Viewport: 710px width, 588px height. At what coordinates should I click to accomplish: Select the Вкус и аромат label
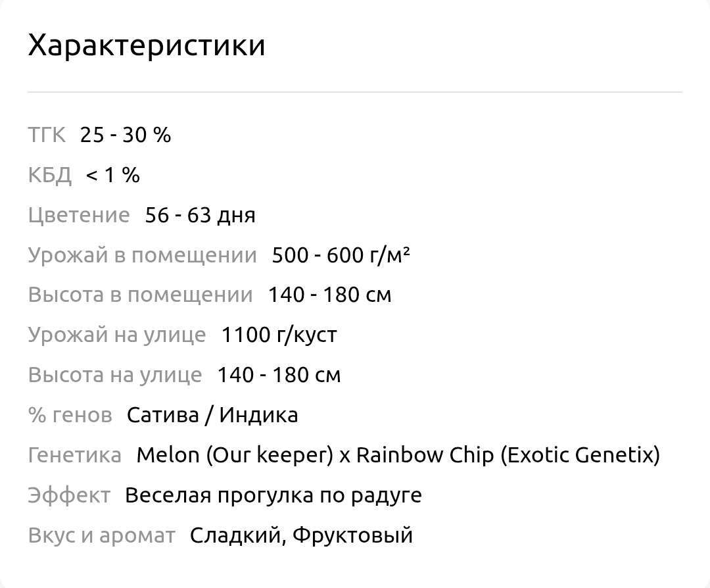[101, 535]
